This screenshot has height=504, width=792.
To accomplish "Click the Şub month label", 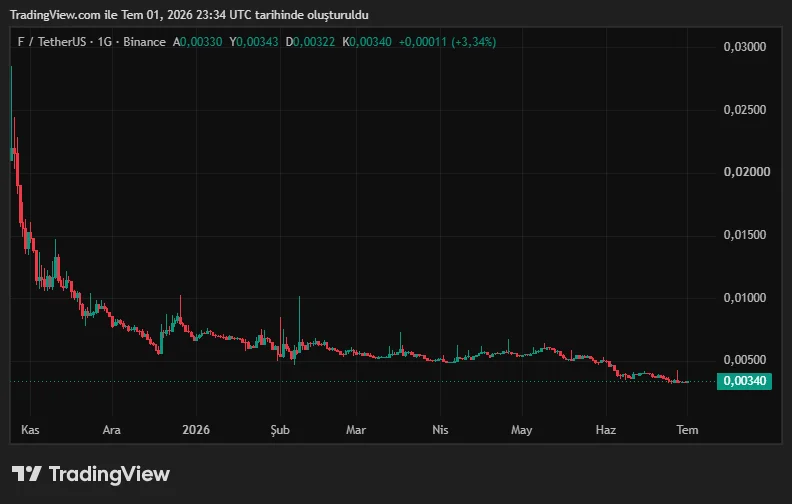I will coord(280,430).
